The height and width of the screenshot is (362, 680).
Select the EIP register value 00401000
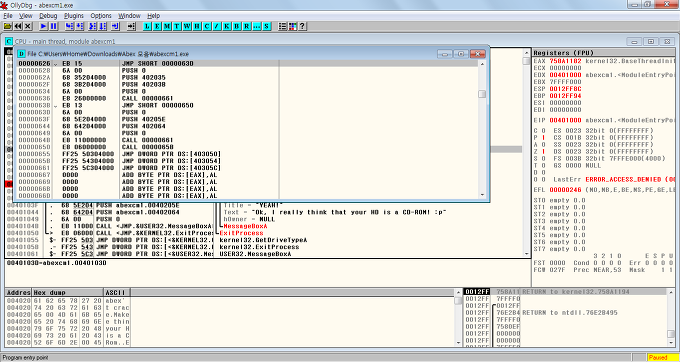pos(565,120)
